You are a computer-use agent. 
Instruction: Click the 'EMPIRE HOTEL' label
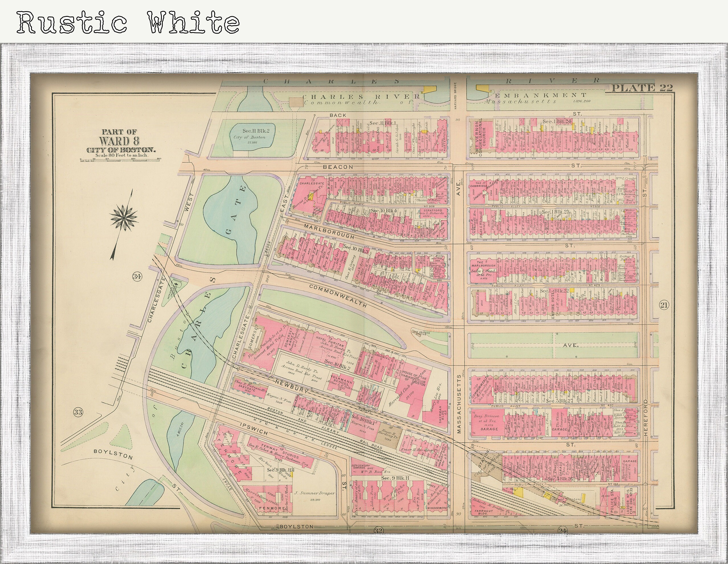click(x=554, y=304)
